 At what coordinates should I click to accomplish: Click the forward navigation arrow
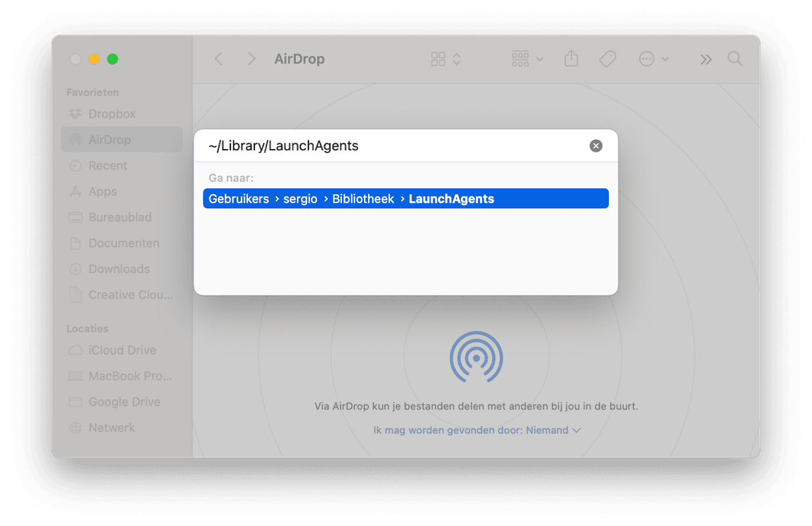pos(251,59)
